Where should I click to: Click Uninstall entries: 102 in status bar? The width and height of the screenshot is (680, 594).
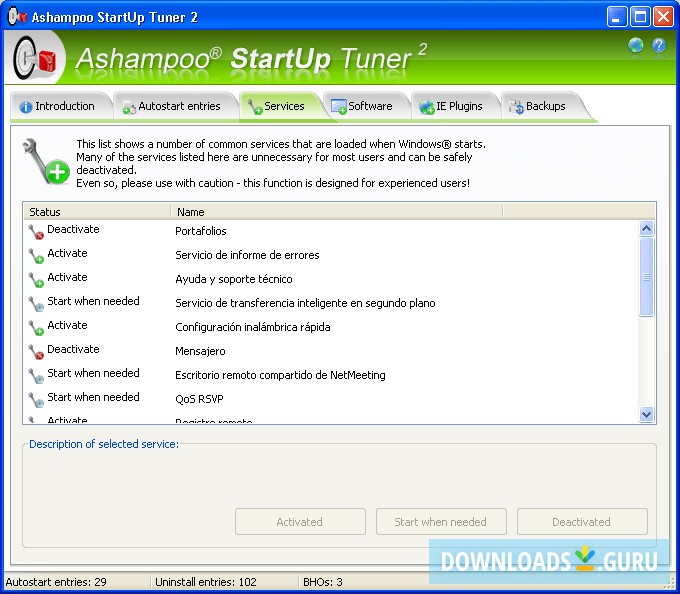point(206,582)
